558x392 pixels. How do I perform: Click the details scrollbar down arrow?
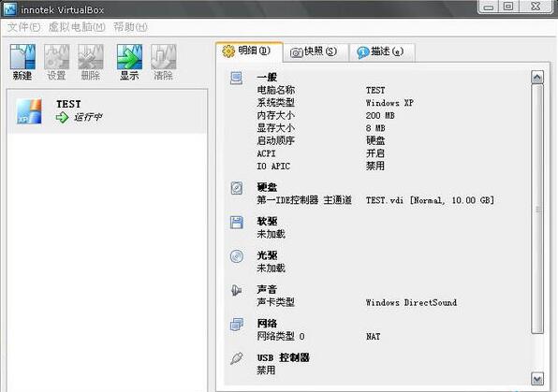pos(537,379)
